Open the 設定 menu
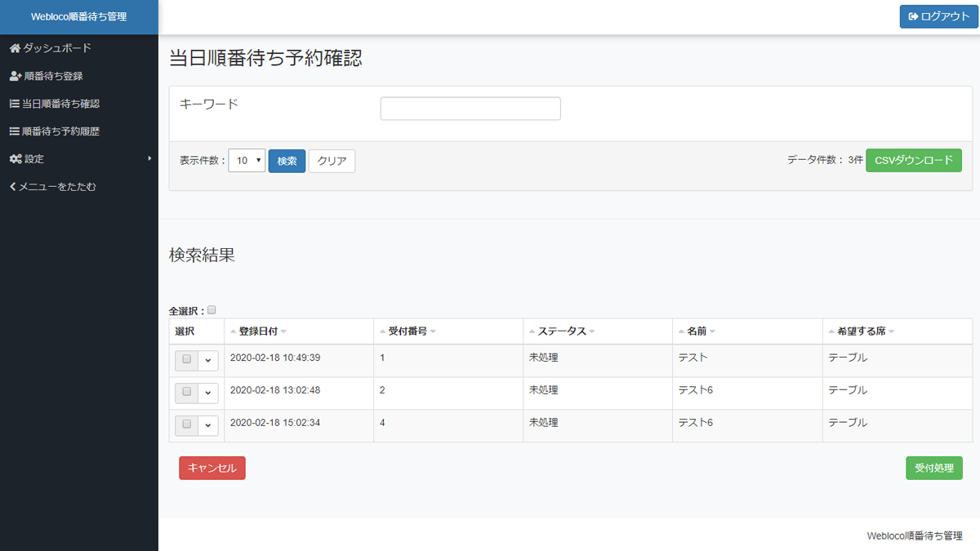The height and width of the screenshot is (551, 980). [79, 159]
